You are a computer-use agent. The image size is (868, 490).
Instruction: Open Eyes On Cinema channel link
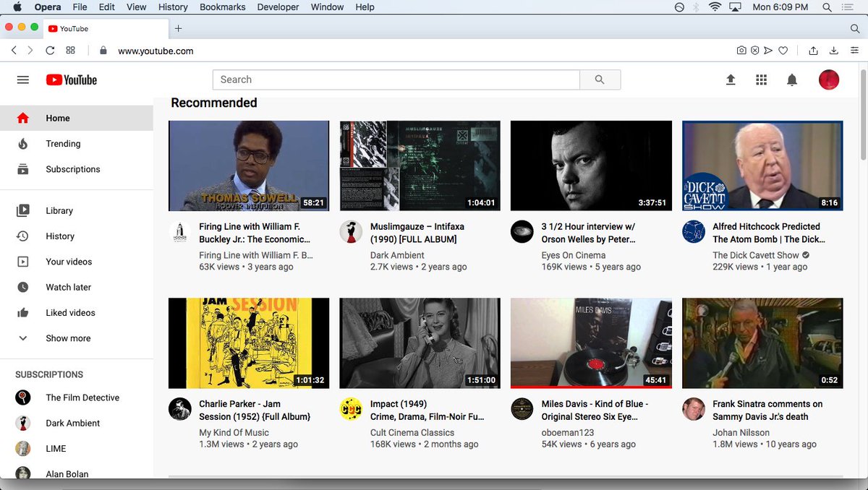coord(574,255)
